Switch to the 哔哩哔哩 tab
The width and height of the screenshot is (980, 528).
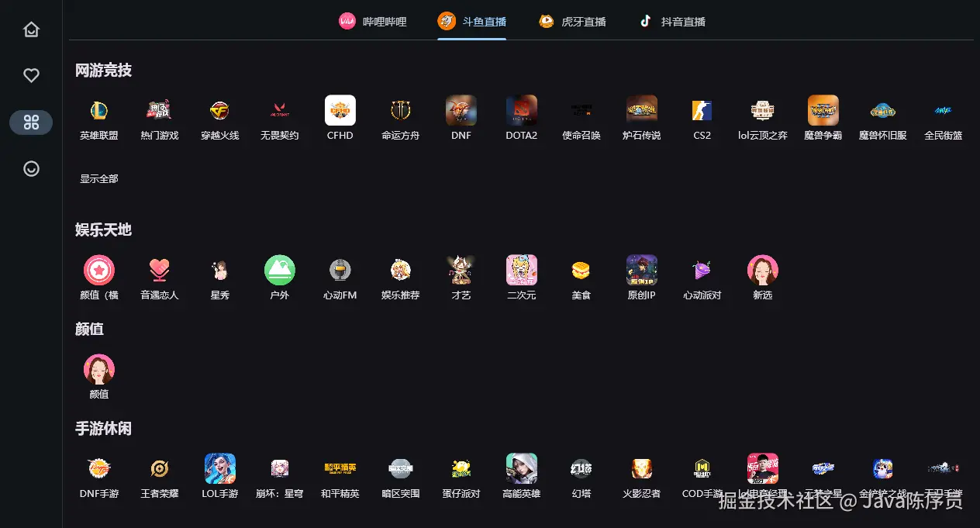coord(373,22)
